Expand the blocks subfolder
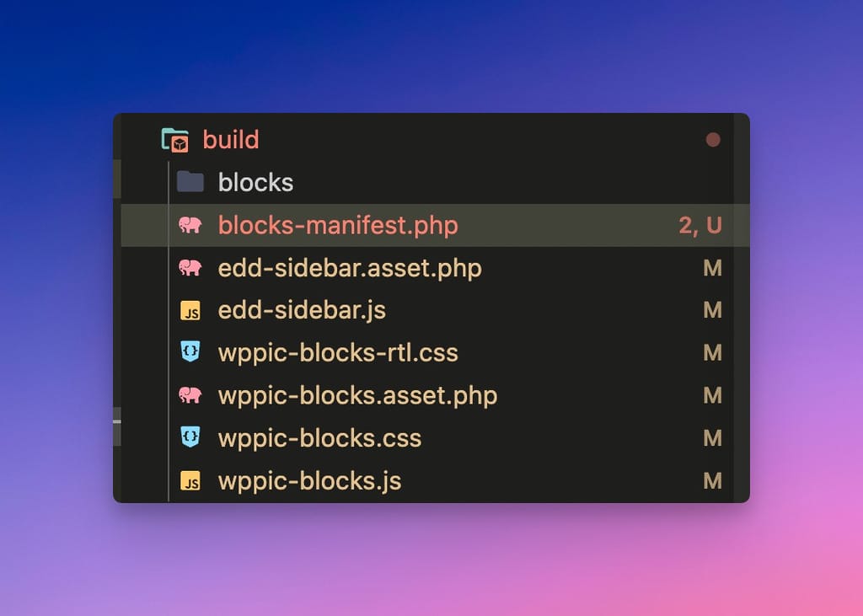The width and height of the screenshot is (863, 616). [255, 182]
